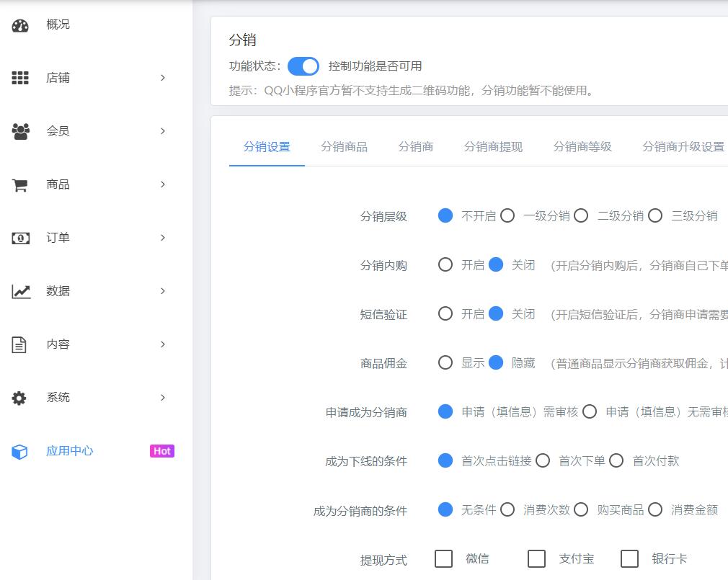This screenshot has height=580, width=728.
Task: Click the QQ小程序 hint text
Action: pyautogui.click(x=412, y=91)
